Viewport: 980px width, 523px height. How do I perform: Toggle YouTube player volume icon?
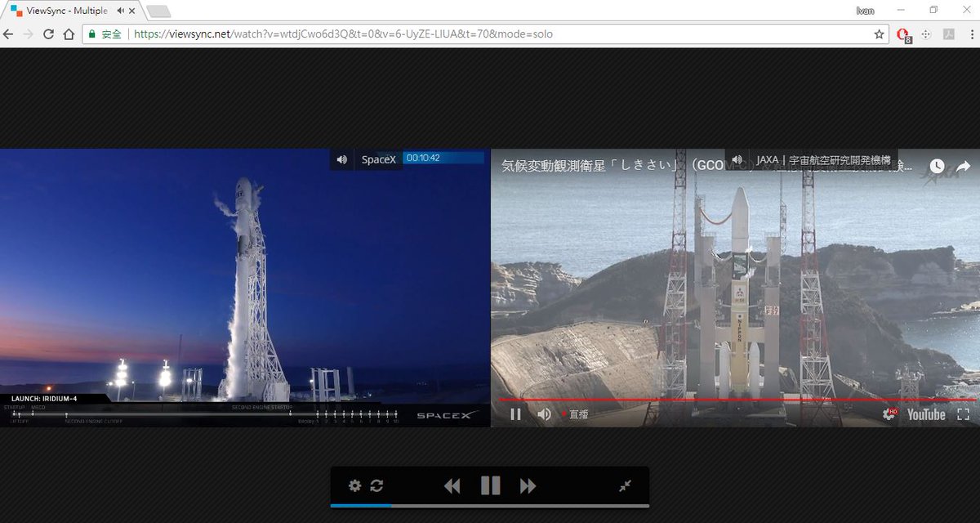[x=544, y=414]
